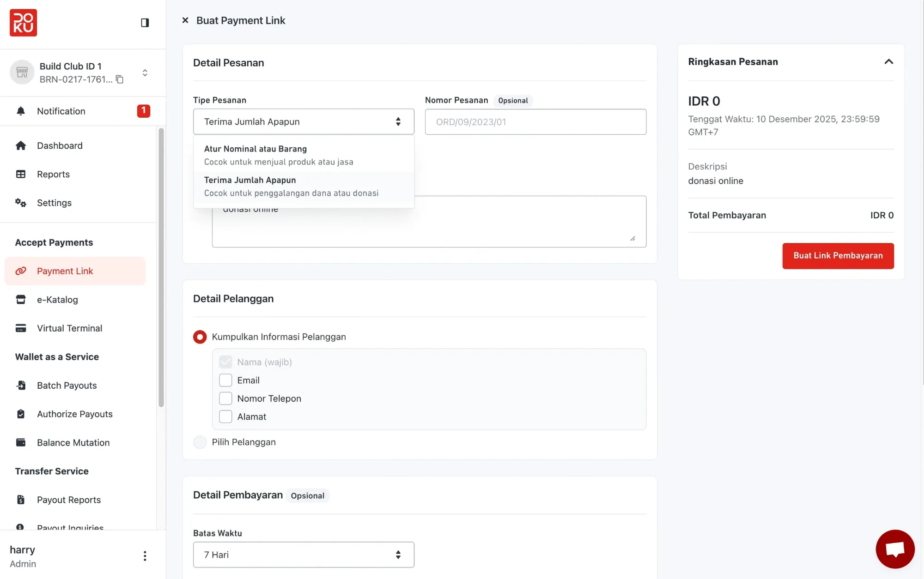924x579 pixels.
Task: Open harry's three-dot user menu
Action: [145, 556]
